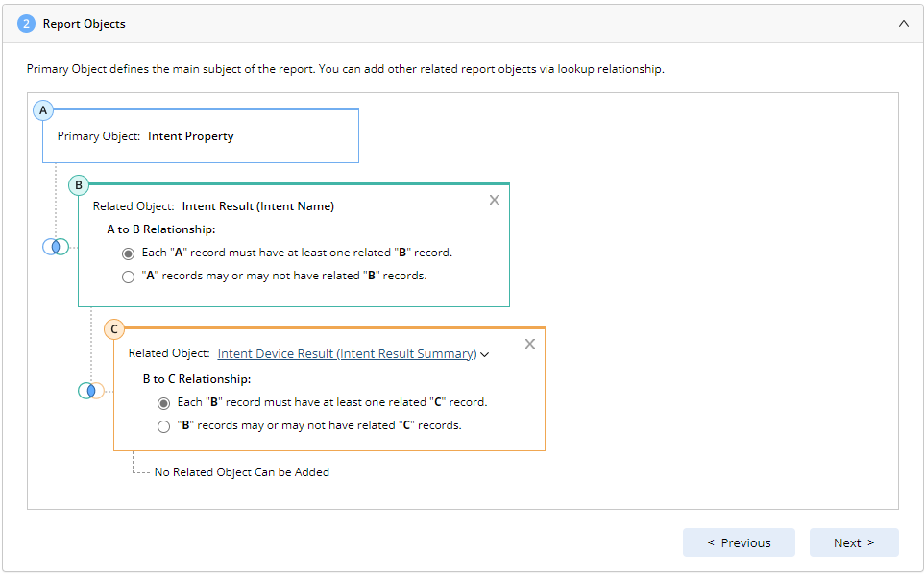Select 'Each A record must have' B option
Screen dimensions: 924x578
[129, 253]
